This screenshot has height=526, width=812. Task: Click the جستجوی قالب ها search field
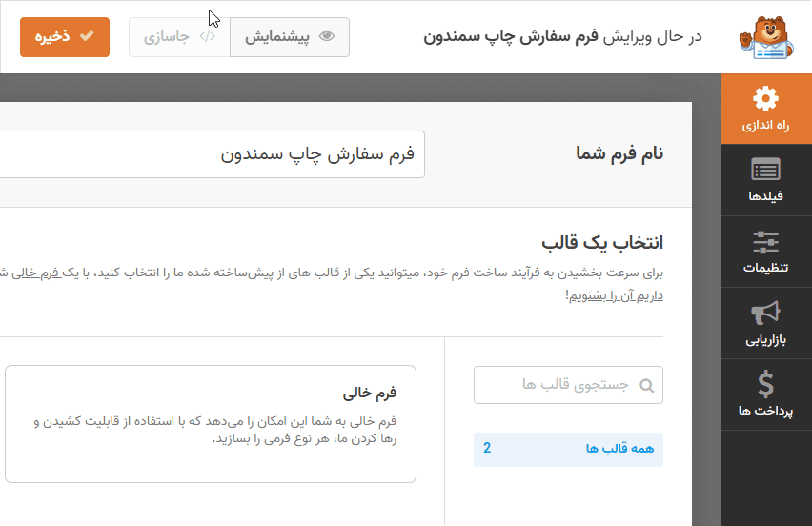[568, 385]
